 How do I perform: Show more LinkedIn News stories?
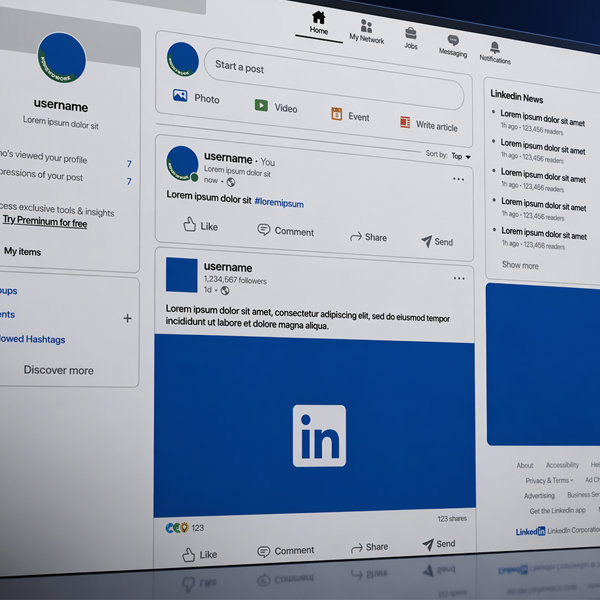(520, 265)
